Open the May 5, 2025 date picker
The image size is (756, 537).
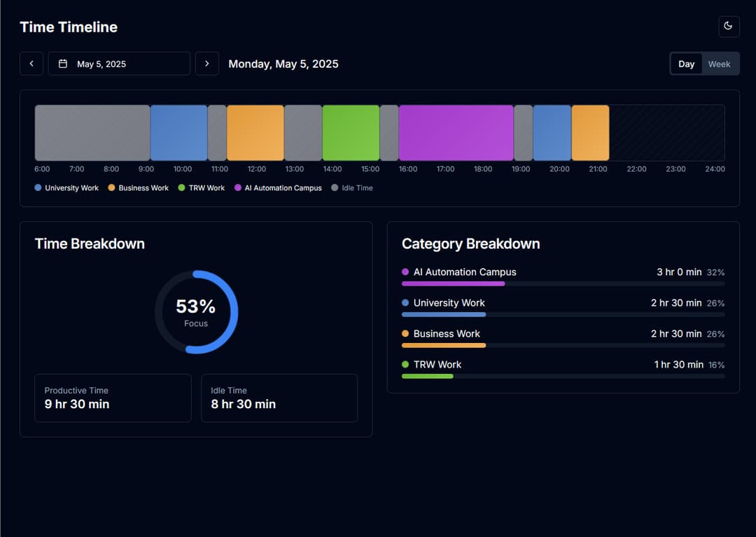pos(119,64)
